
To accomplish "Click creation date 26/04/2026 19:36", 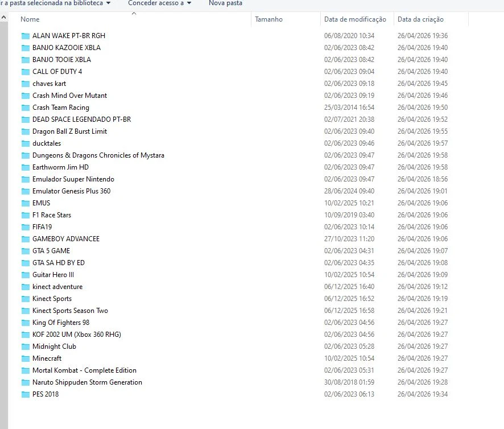I will tap(422, 36).
